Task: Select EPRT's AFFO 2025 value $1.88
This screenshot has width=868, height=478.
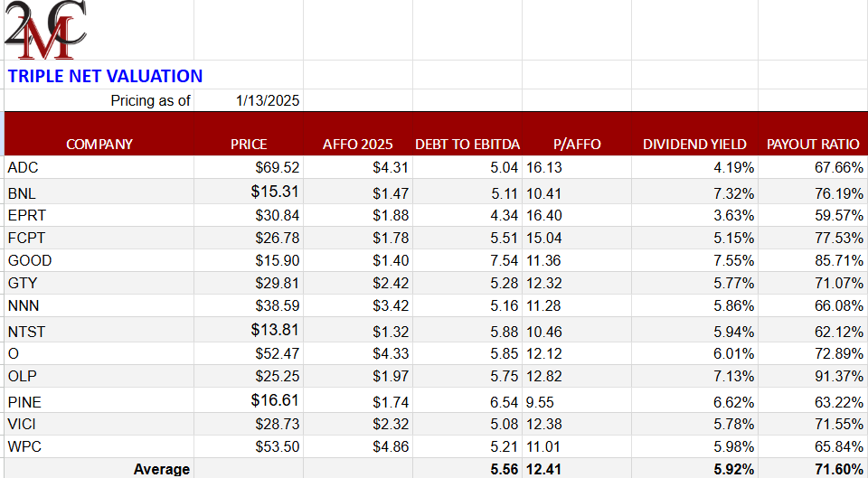Action: [x=391, y=215]
